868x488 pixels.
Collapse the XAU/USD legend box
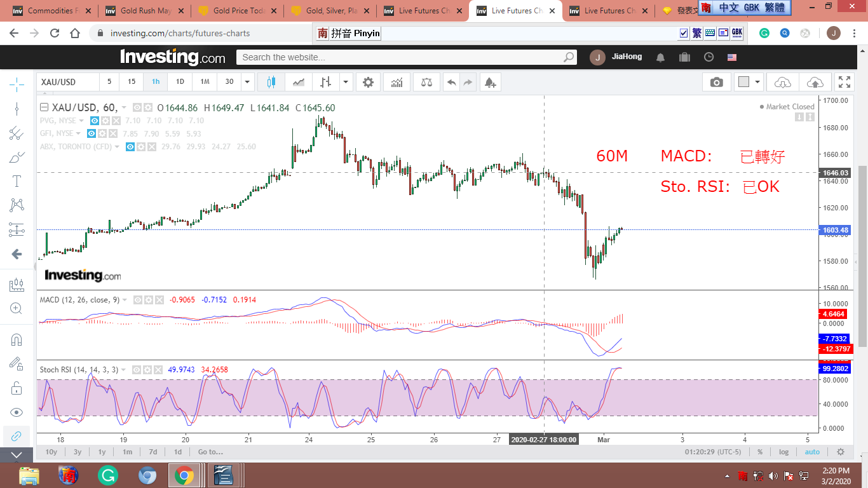click(44, 108)
